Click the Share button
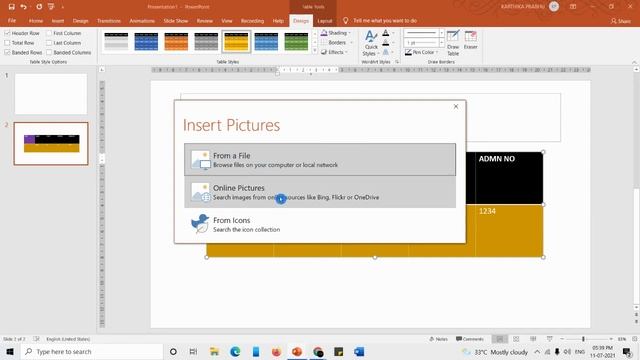Viewport: 640px width, 360px height. pyautogui.click(x=621, y=21)
